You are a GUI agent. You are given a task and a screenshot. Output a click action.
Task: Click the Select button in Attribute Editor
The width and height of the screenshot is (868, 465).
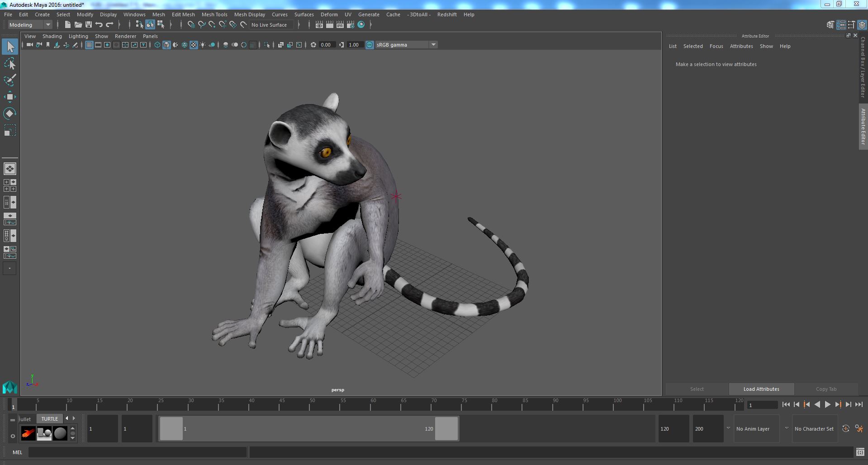click(x=697, y=389)
